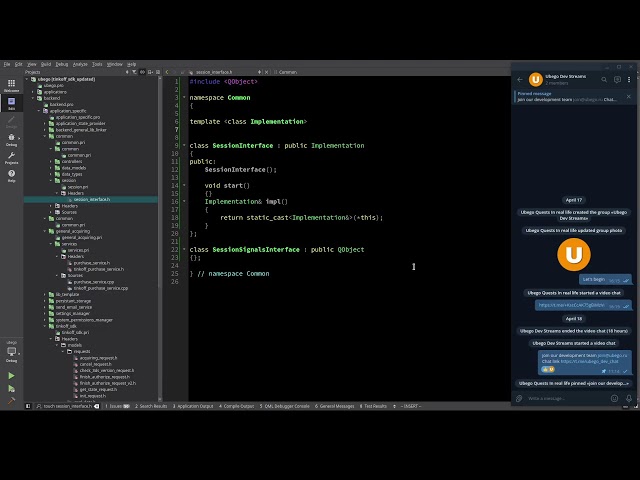The height and width of the screenshot is (480, 640).
Task: Open the Common symbol dropdown in editor toolbar
Action: pos(287,72)
